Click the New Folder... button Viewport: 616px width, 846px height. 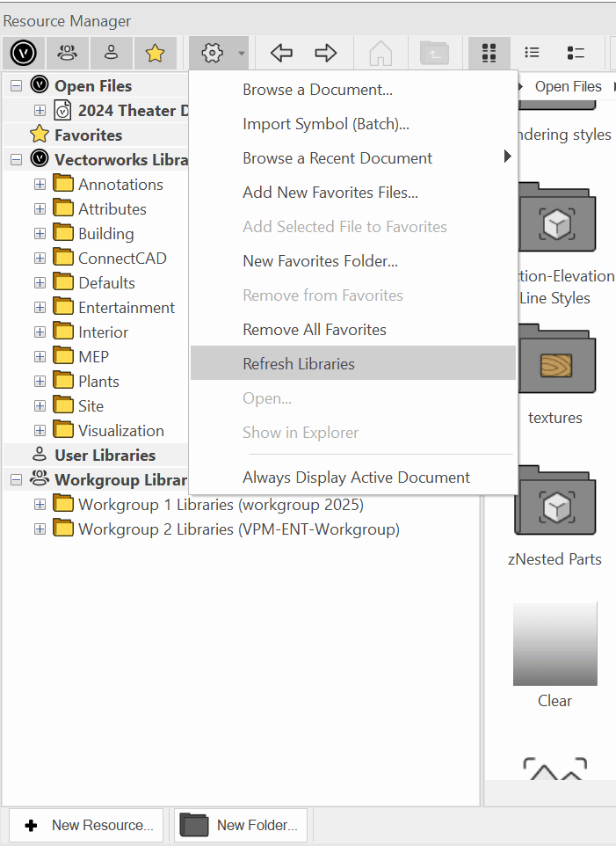(x=241, y=825)
